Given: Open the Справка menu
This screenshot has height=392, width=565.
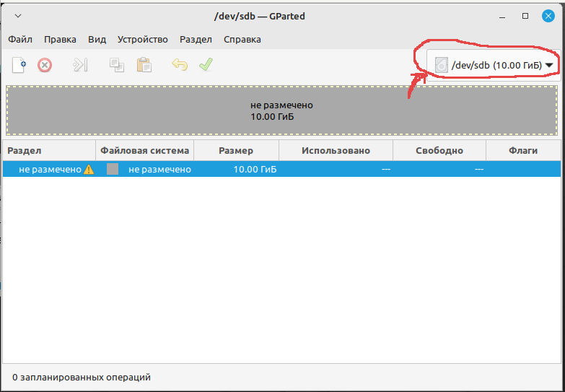Looking at the screenshot, I should tap(242, 39).
